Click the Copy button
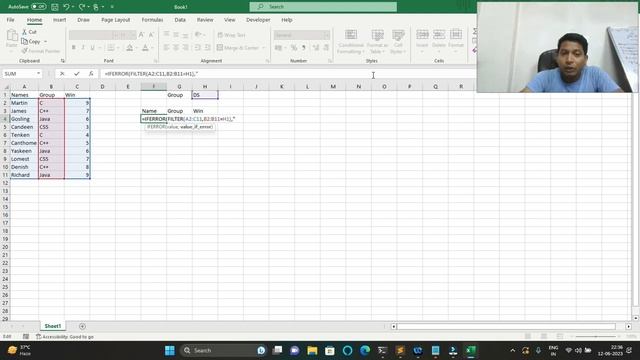Viewport: 640px width, 360px height. coord(31,42)
